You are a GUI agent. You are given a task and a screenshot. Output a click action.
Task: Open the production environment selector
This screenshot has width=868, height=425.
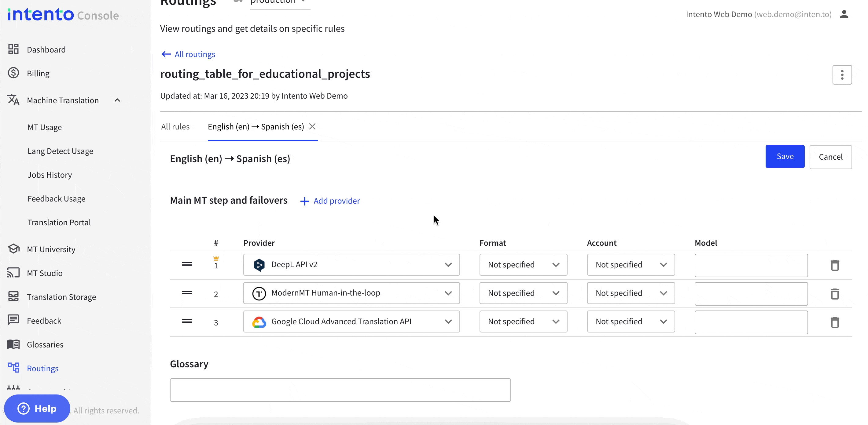pos(280,3)
